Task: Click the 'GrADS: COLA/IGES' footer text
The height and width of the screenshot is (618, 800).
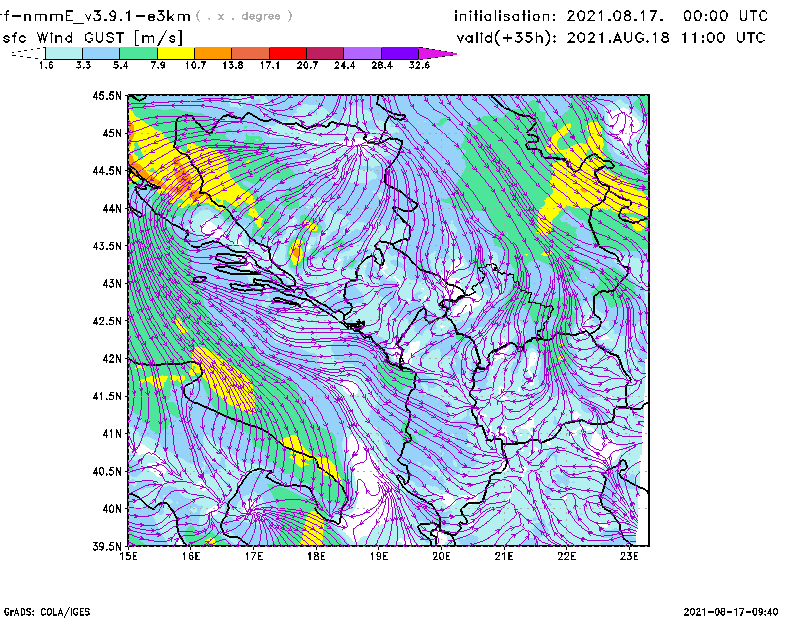Action: coord(47,612)
